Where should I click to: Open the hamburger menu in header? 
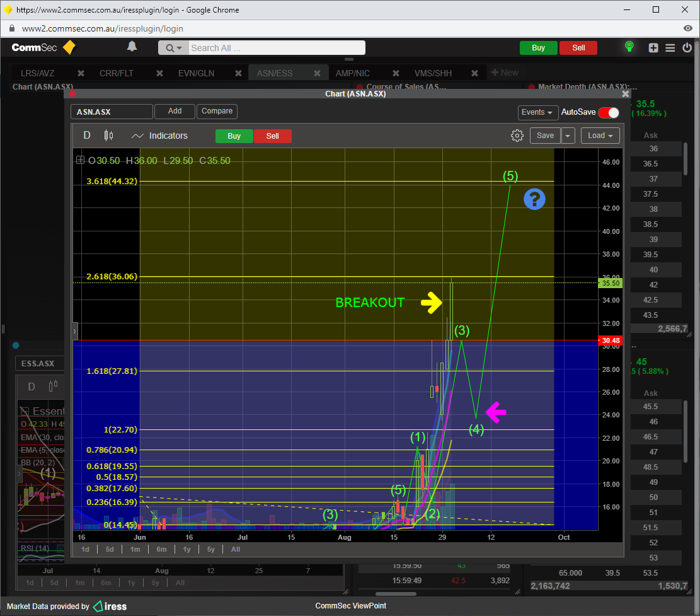click(670, 48)
